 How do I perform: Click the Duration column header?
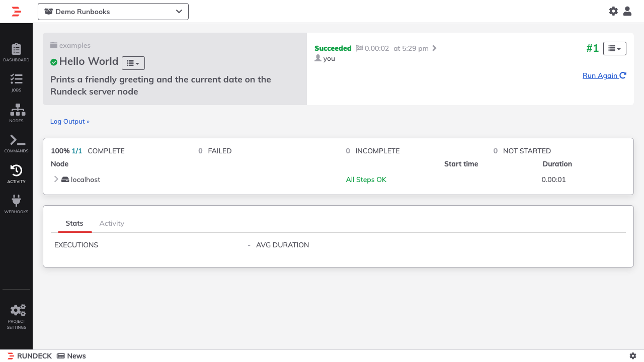point(557,164)
